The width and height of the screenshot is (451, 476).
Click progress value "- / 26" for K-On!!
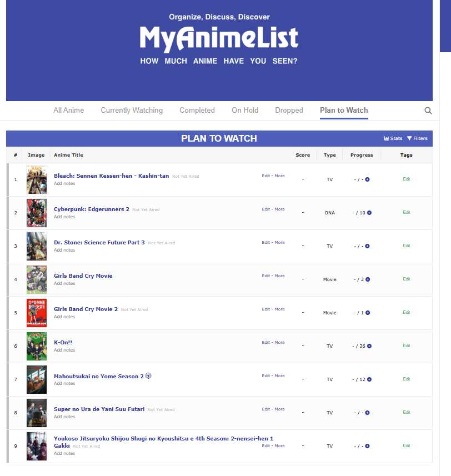(x=359, y=346)
